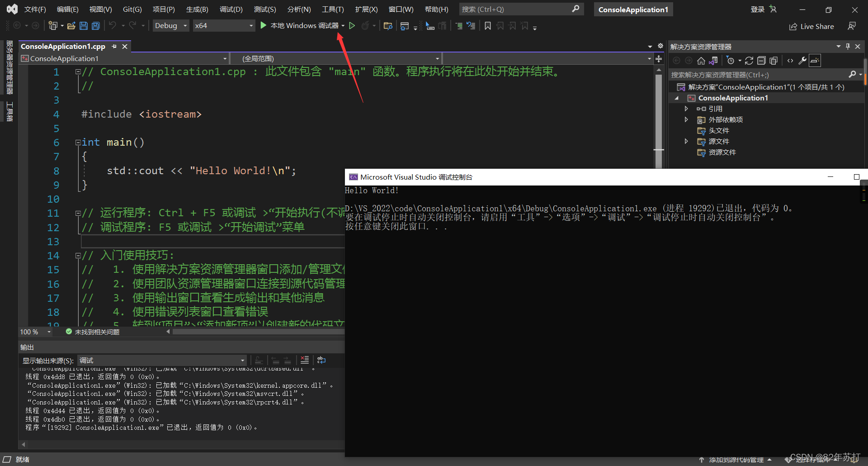This screenshot has width=868, height=466.
Task: Click 添加到源代码管理 in the status bar
Action: 736,460
